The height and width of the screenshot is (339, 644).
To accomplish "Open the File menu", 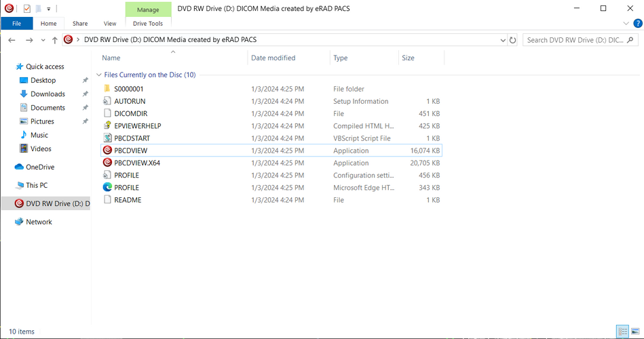I will pos(17,24).
